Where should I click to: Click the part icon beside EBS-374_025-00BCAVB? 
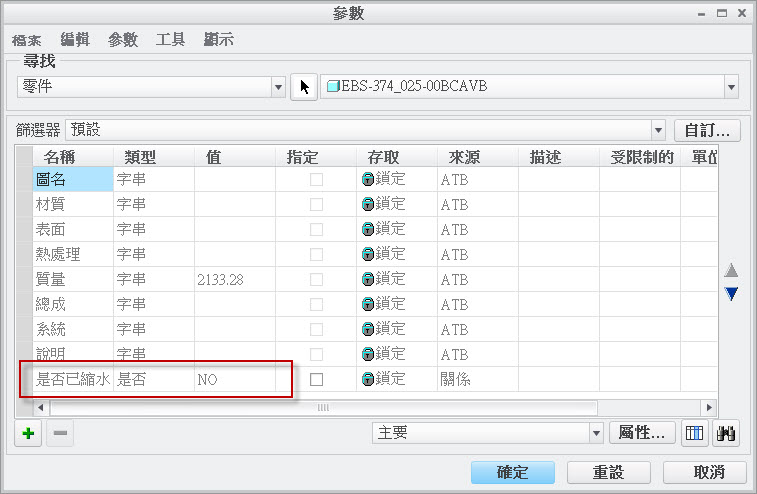click(x=333, y=86)
